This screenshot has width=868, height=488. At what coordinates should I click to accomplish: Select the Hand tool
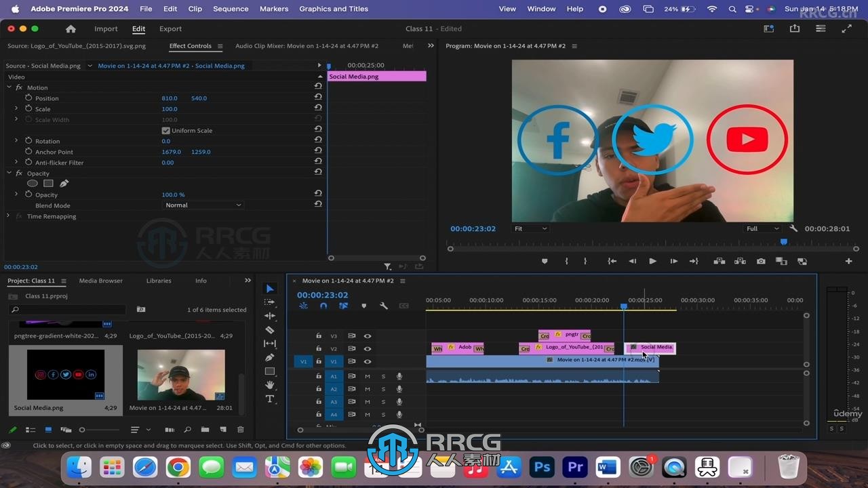tap(270, 385)
